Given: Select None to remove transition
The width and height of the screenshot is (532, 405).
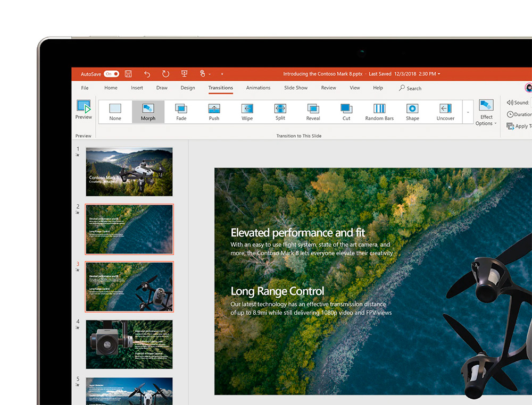Looking at the screenshot, I should 115,112.
